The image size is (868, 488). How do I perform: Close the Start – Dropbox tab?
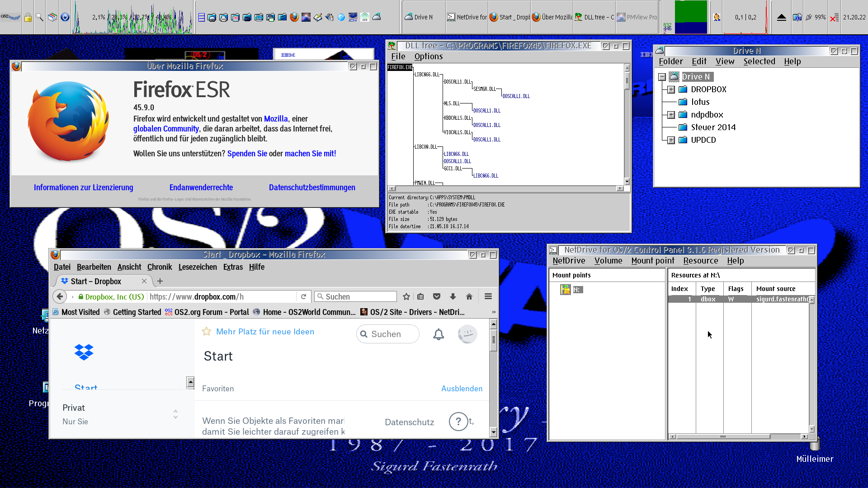pos(144,281)
